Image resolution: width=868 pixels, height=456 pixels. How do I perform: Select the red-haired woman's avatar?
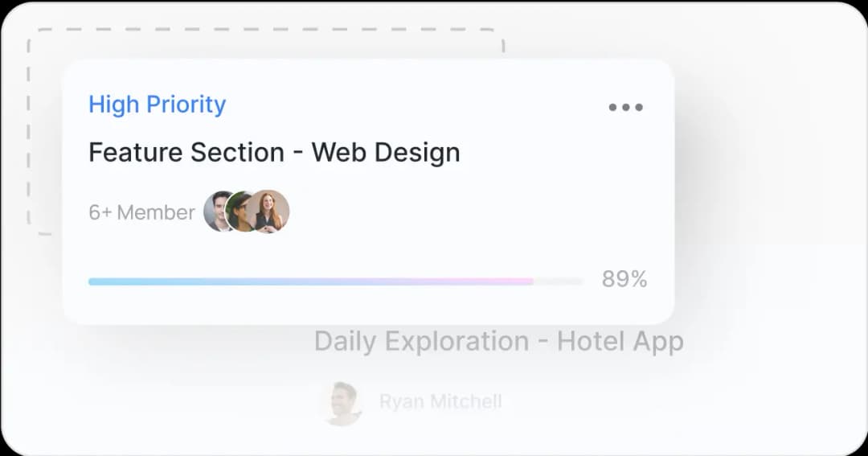pos(269,212)
